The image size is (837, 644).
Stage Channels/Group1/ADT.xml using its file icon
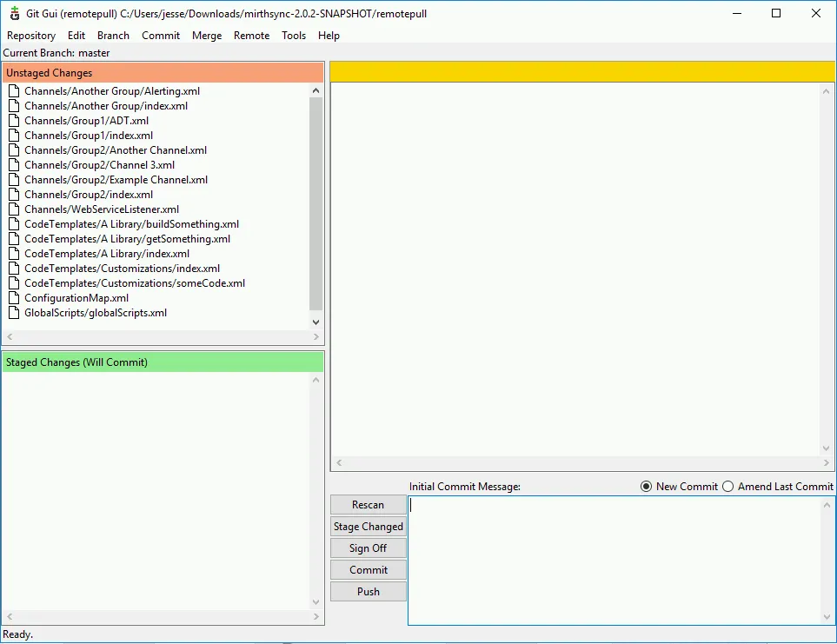click(x=15, y=120)
